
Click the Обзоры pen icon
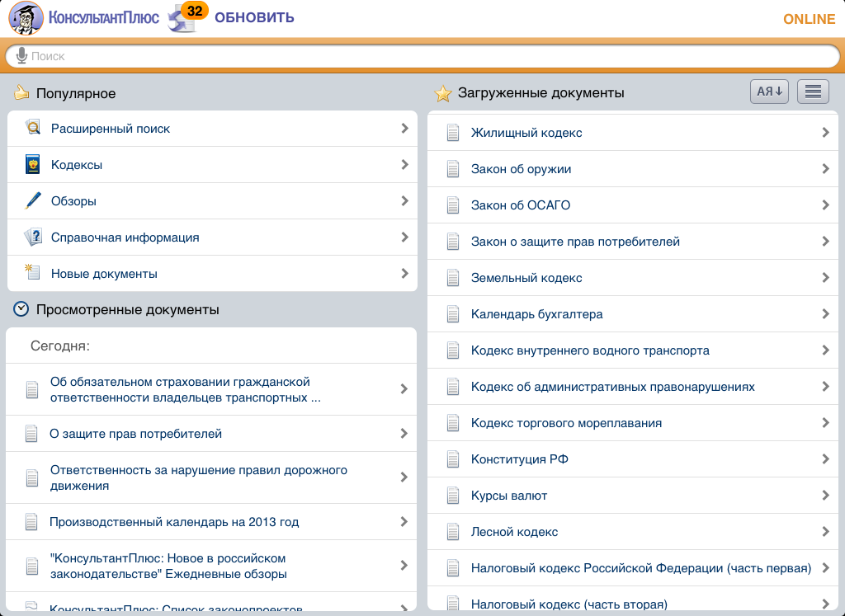point(33,201)
